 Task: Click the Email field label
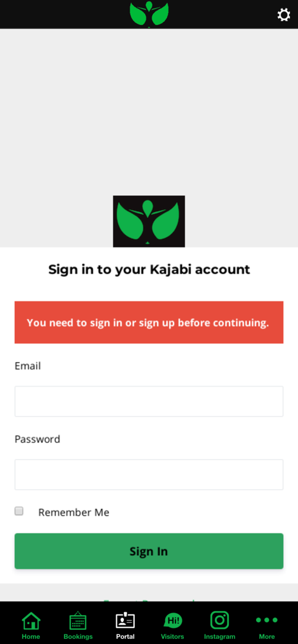[28, 366]
